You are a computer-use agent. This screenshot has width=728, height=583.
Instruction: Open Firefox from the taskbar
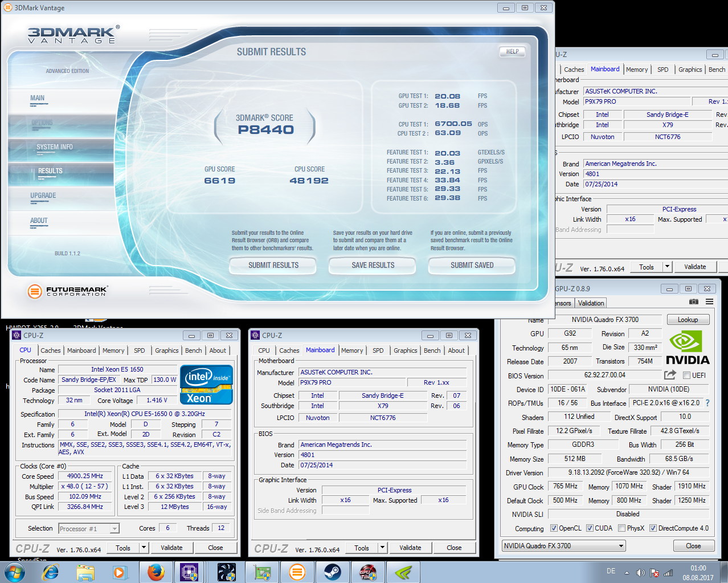(156, 572)
